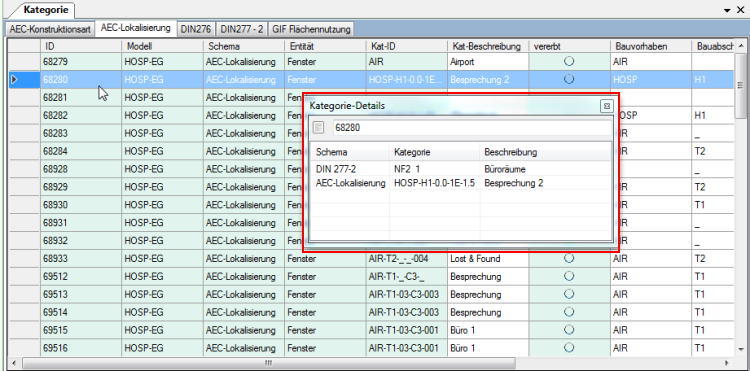Screen dimensions: 750x371
Task: Toggle vererbt radio in row 69514
Action: click(x=569, y=312)
